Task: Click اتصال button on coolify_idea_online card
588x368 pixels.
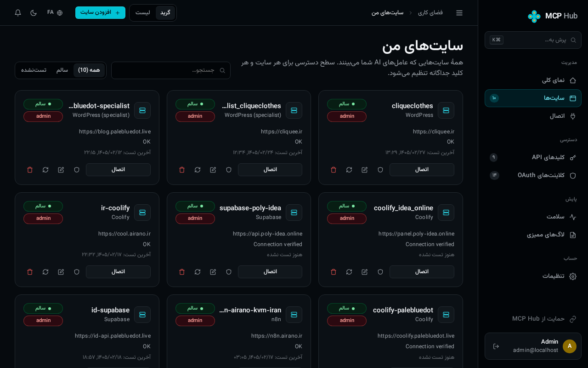Action: tap(422, 272)
